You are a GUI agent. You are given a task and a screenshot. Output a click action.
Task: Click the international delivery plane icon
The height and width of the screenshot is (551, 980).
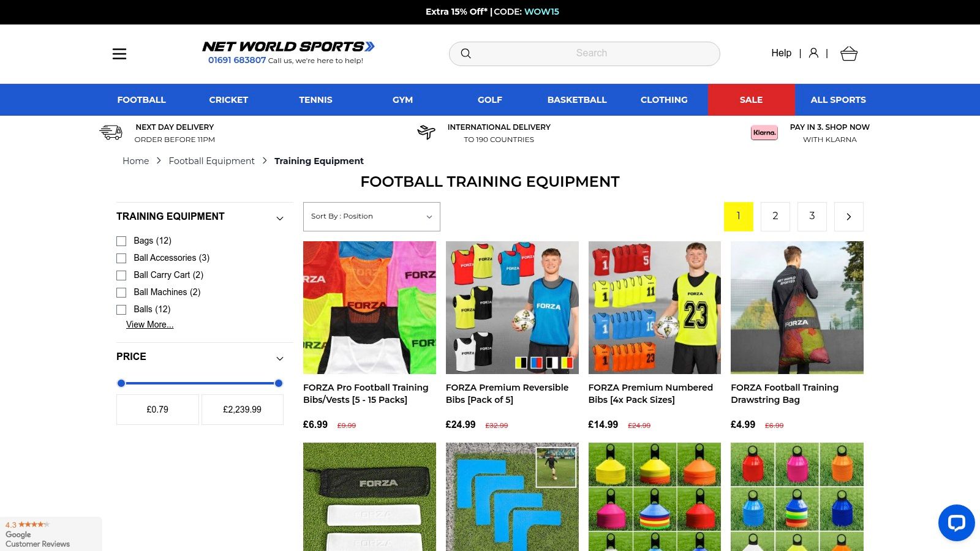(x=426, y=132)
